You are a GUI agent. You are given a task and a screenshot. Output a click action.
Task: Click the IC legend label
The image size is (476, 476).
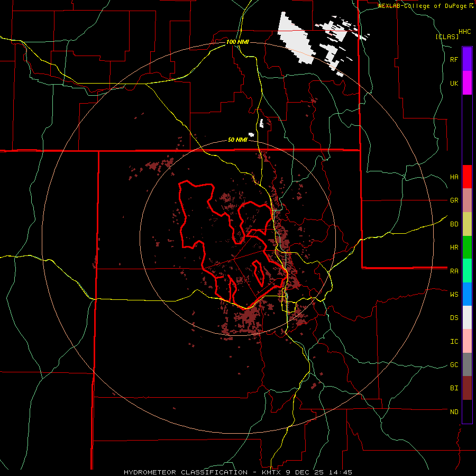click(x=454, y=342)
